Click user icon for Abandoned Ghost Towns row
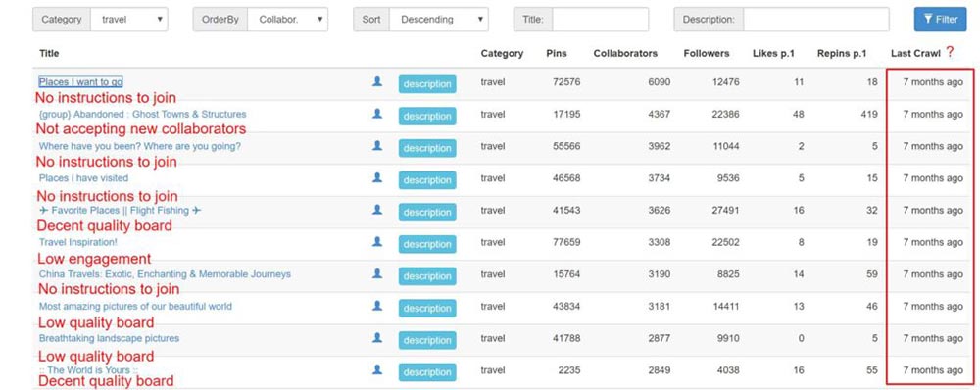 coord(377,113)
